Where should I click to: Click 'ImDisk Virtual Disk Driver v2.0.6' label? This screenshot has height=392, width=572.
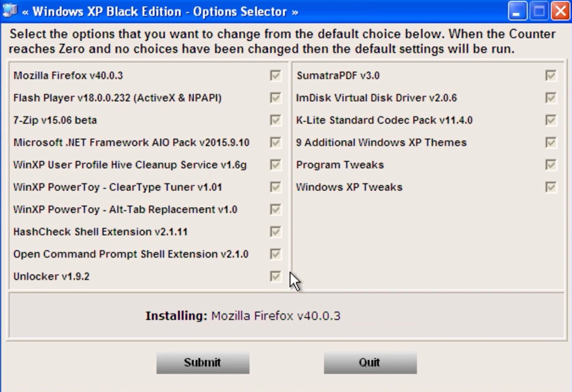[x=377, y=98]
